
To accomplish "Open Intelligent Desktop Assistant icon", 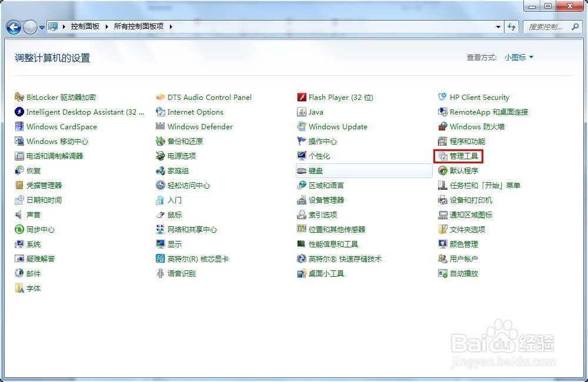I will click(19, 112).
